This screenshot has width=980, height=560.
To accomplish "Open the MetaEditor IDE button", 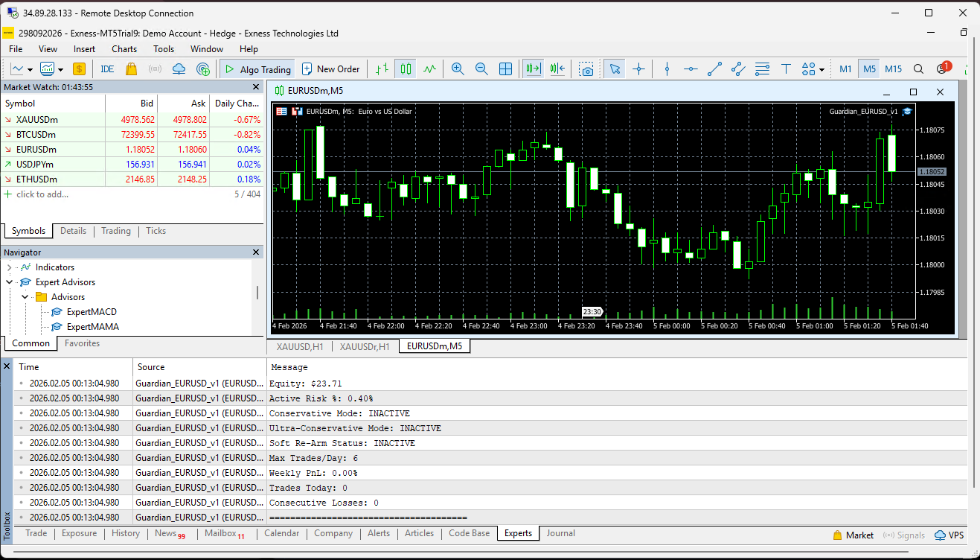I will coord(107,69).
